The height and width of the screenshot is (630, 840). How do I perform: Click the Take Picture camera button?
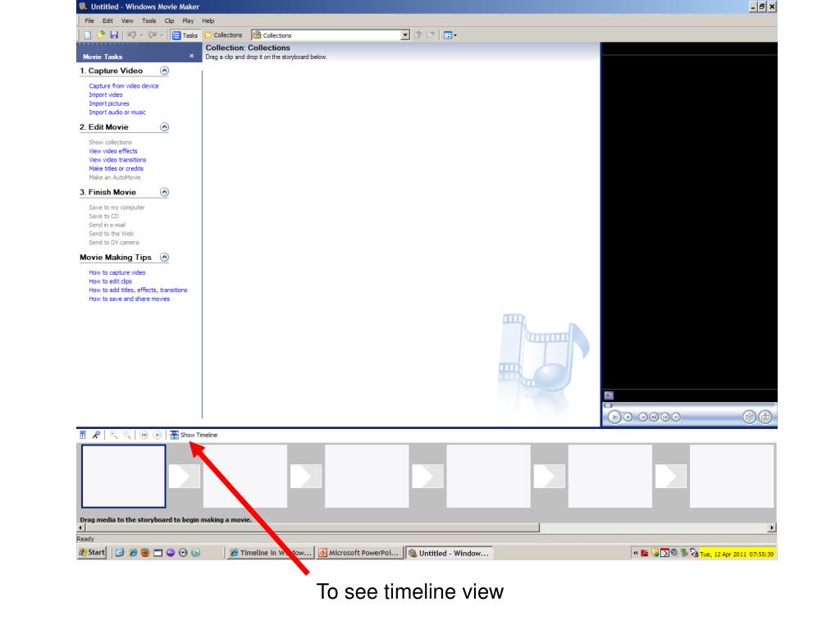pyautogui.click(x=765, y=417)
